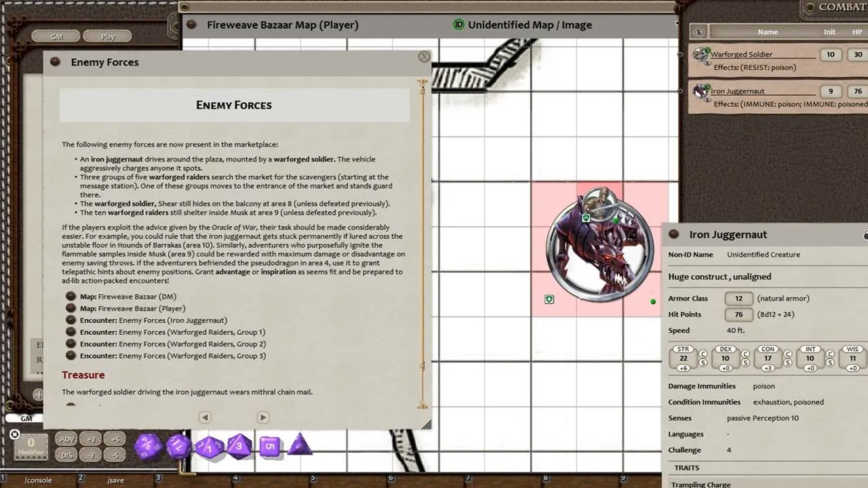Click Armor Class value 12
This screenshot has height=488, width=868.
click(738, 298)
